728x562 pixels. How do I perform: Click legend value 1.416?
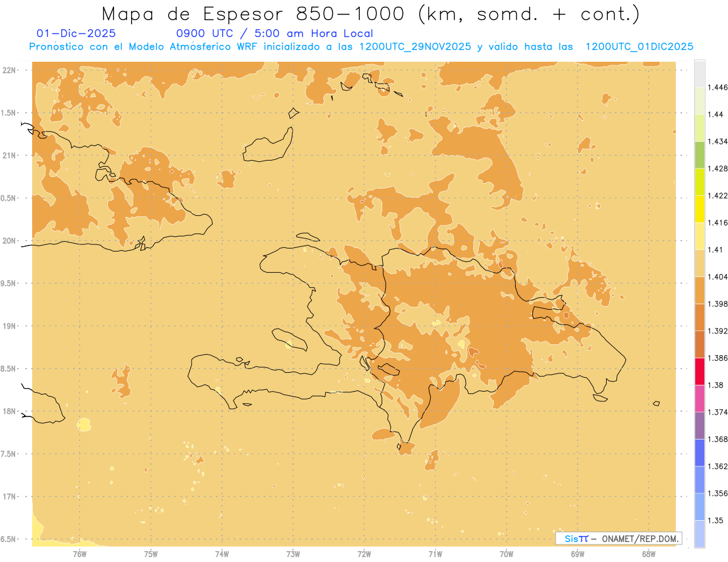[x=717, y=222]
